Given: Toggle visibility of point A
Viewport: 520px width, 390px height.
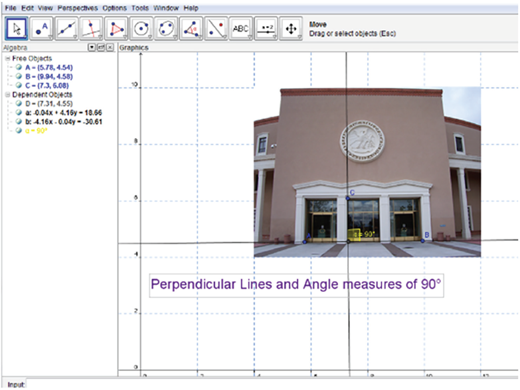Looking at the screenshot, I should click(19, 67).
